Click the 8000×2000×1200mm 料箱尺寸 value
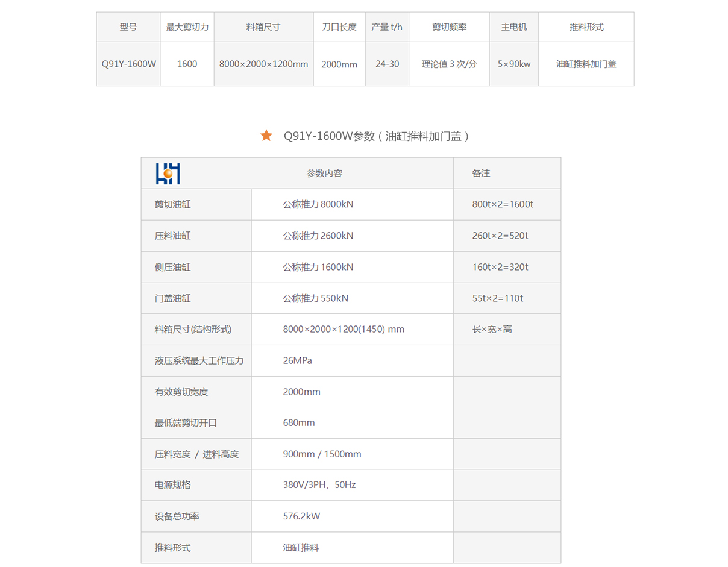The image size is (728, 567). [x=263, y=64]
